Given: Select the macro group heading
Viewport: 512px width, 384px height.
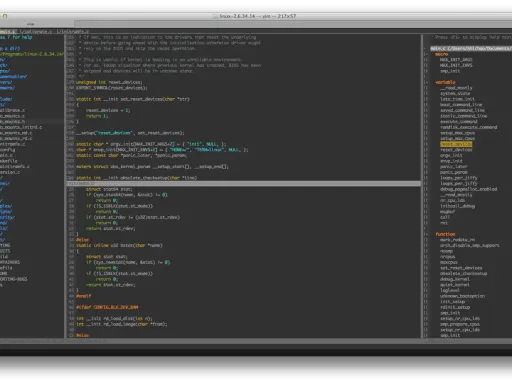Looking at the screenshot, I should tap(441, 54).
